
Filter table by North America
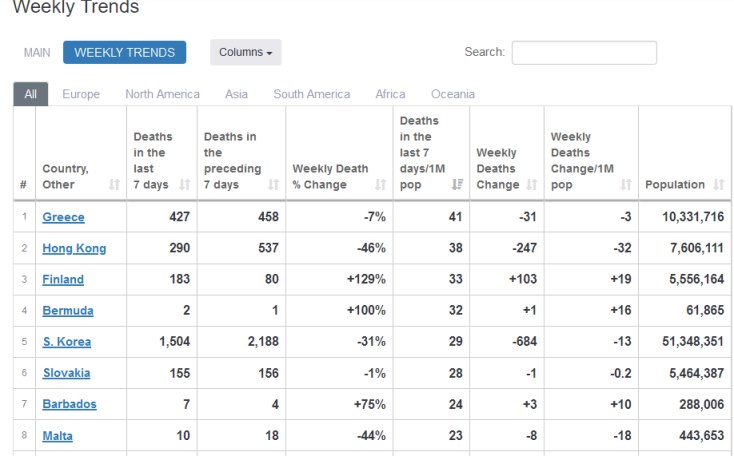coord(162,94)
